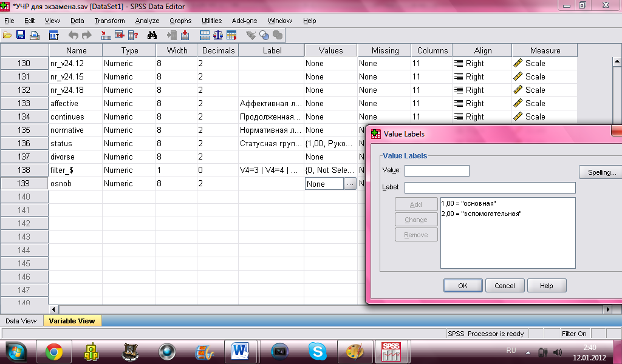Click the Value input field

click(437, 170)
